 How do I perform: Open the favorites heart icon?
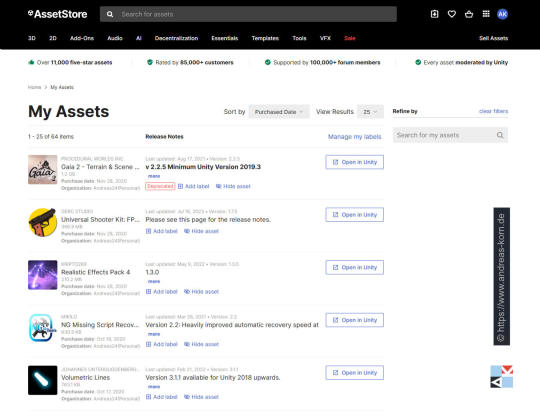tap(452, 14)
